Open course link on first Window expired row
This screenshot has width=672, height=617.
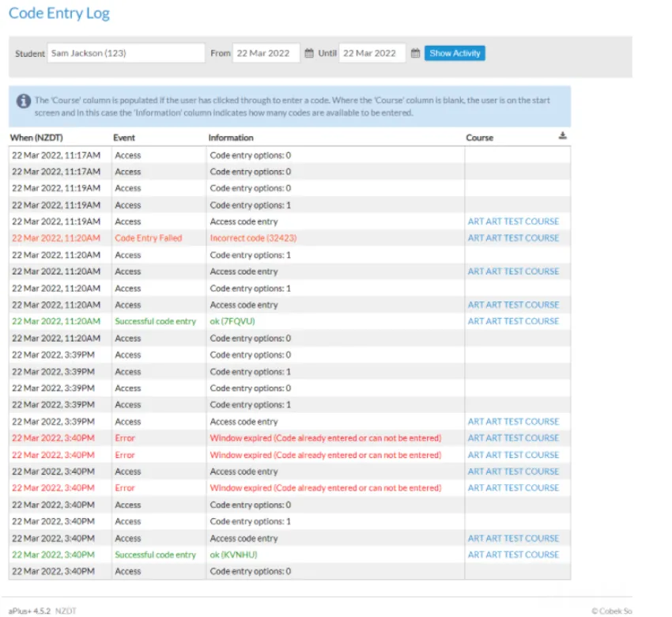click(513, 437)
